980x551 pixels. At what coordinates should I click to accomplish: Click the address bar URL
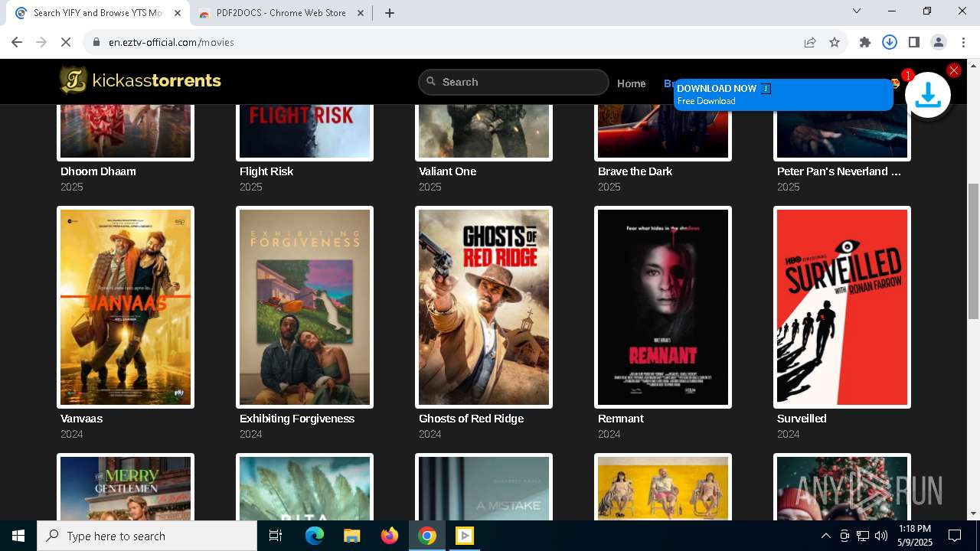coord(171,42)
